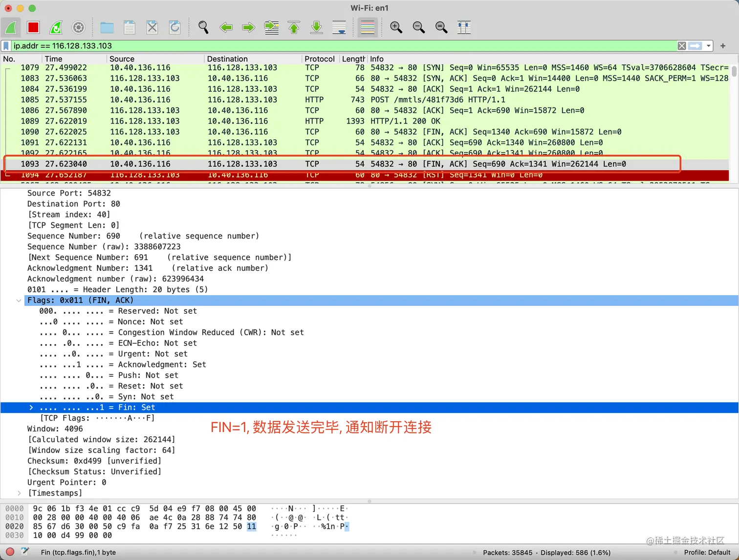Reset text to normal size
The width and height of the screenshot is (739, 560).
click(x=441, y=27)
